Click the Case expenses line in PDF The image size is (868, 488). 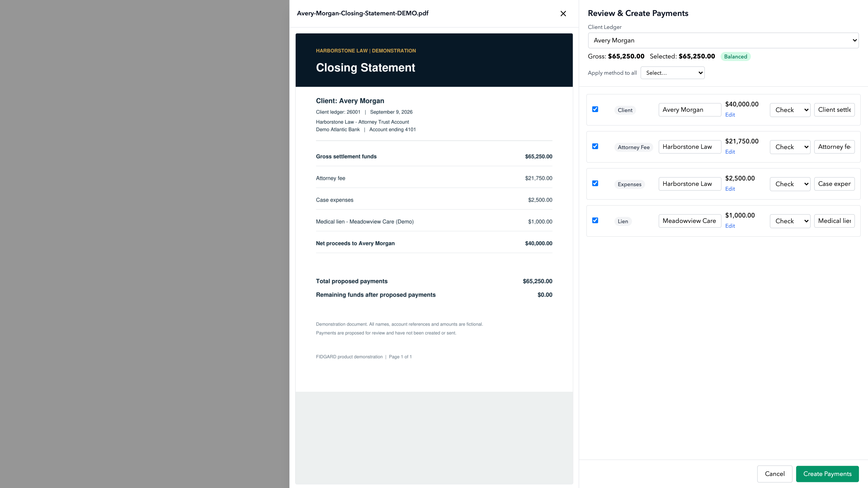[434, 200]
